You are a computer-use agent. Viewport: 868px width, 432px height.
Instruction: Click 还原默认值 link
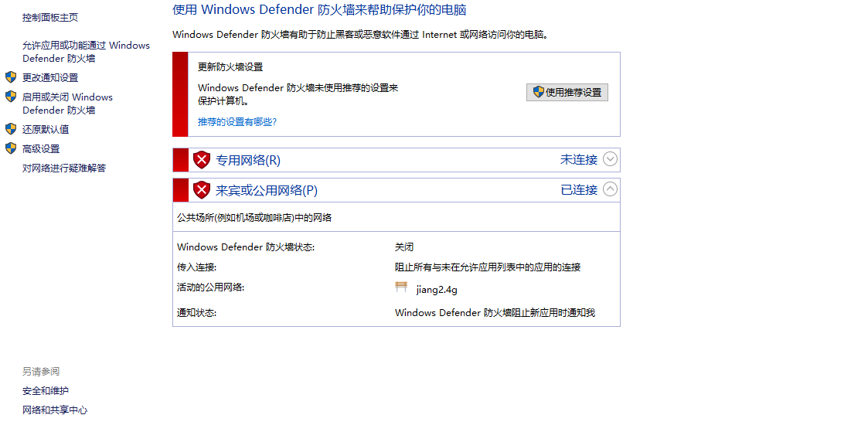click(x=46, y=129)
